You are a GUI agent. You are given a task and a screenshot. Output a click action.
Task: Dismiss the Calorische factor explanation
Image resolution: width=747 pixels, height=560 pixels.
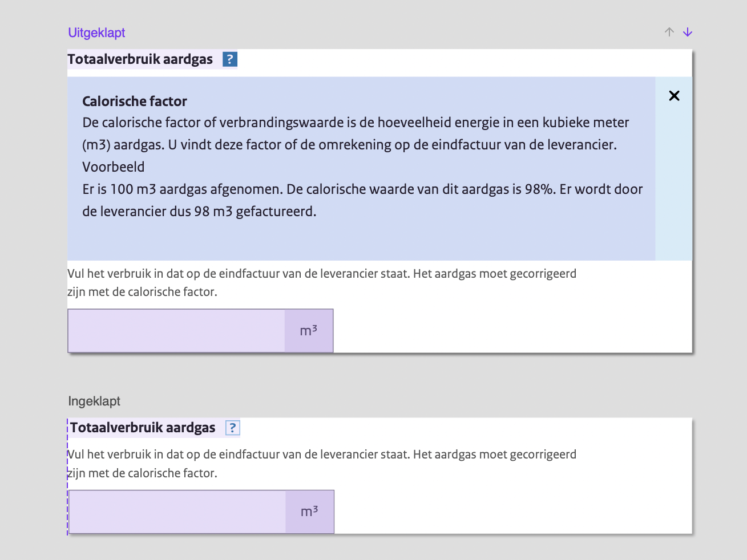(x=674, y=96)
